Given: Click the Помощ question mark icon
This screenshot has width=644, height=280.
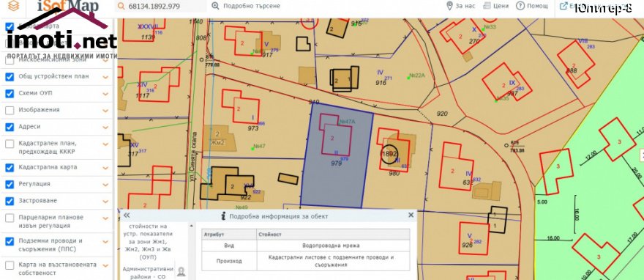Looking at the screenshot, I should click(520, 6).
